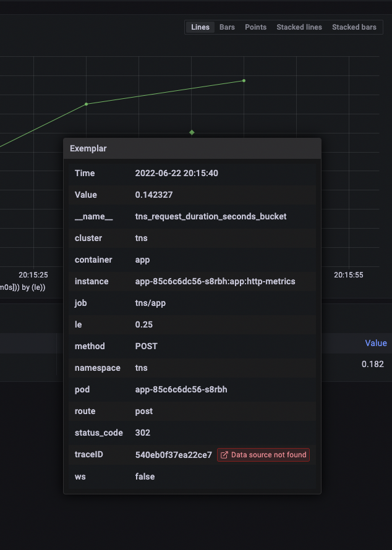Click tns_request_duration_seconds_bucket metric name
Screen dimensions: 392x550
click(x=211, y=216)
